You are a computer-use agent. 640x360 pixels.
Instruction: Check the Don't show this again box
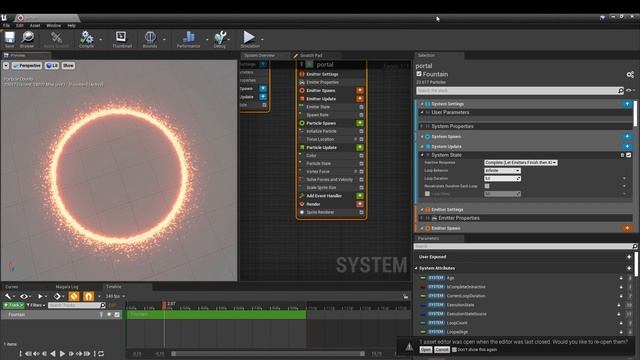click(x=454, y=350)
